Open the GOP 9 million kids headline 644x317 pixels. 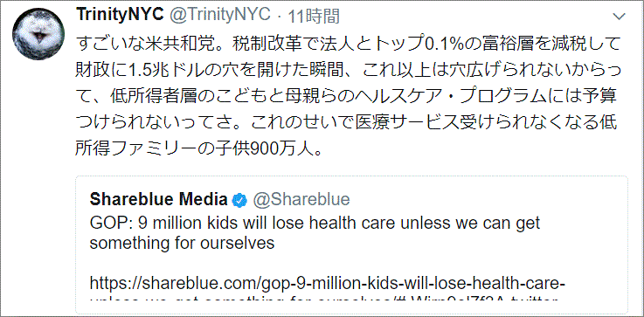(x=315, y=223)
